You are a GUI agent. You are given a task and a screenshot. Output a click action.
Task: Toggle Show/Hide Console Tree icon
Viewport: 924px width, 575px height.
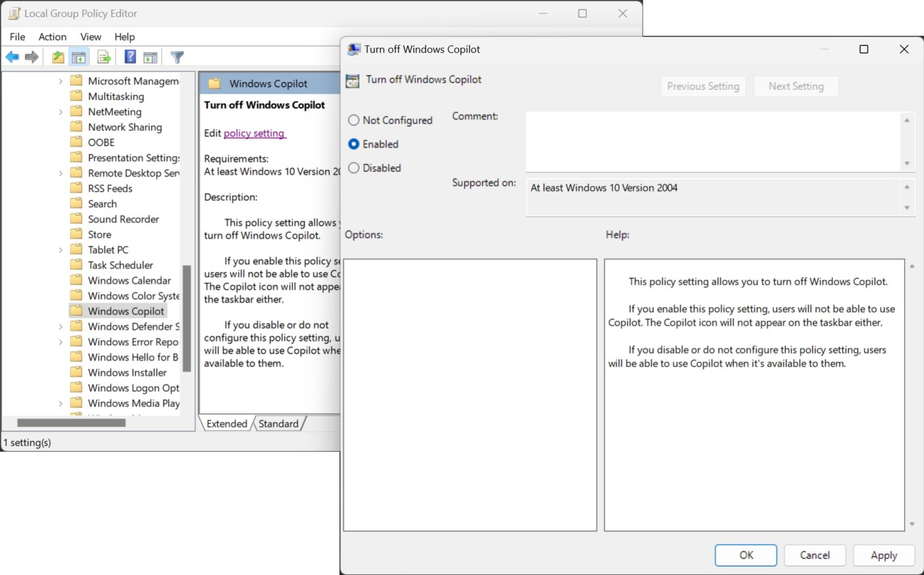(79, 57)
